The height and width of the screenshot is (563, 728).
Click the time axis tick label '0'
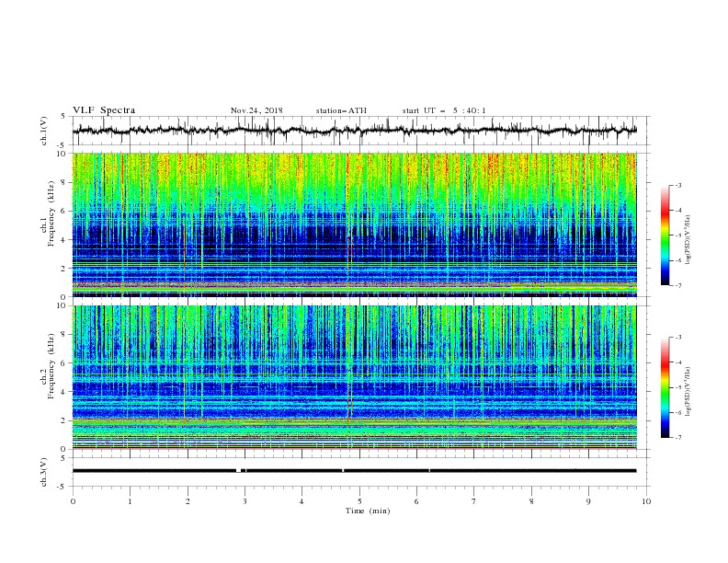73,501
